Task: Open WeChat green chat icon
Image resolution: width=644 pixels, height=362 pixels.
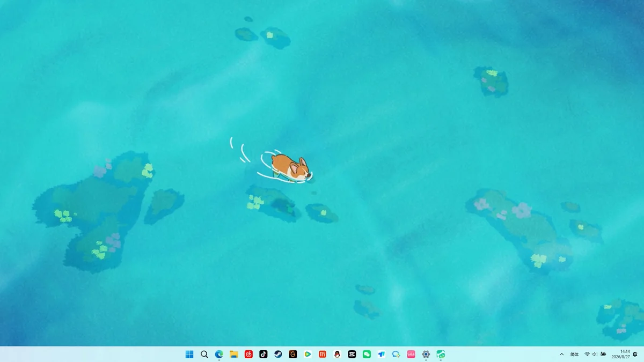Action: click(x=367, y=354)
